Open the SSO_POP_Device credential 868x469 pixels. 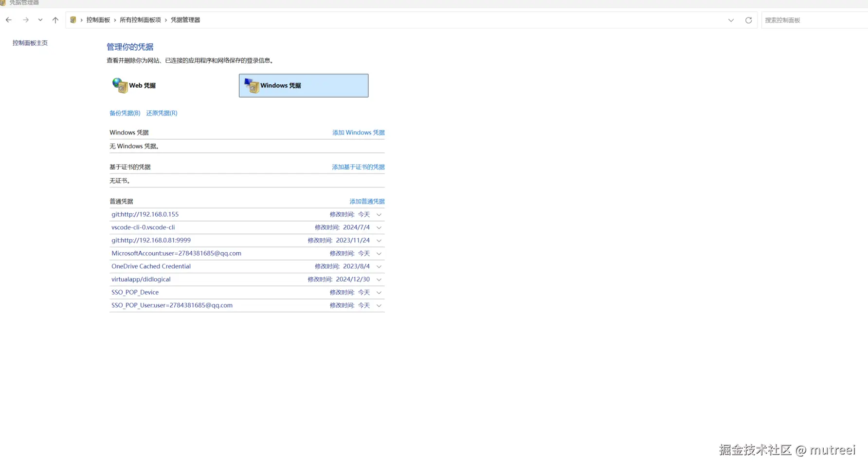point(135,292)
